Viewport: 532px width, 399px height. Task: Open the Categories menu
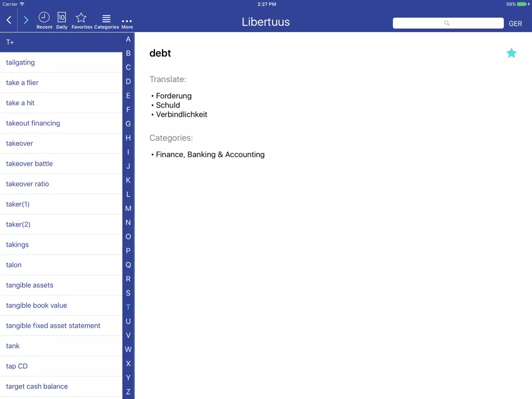click(x=106, y=21)
